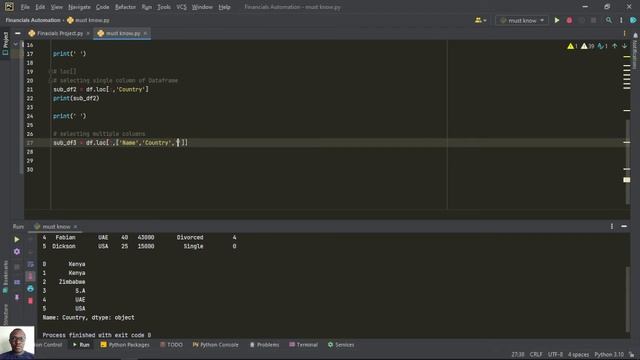Open the Services tool window
Image resolution: width=640 pixels, height=360 pixels.
click(341, 345)
